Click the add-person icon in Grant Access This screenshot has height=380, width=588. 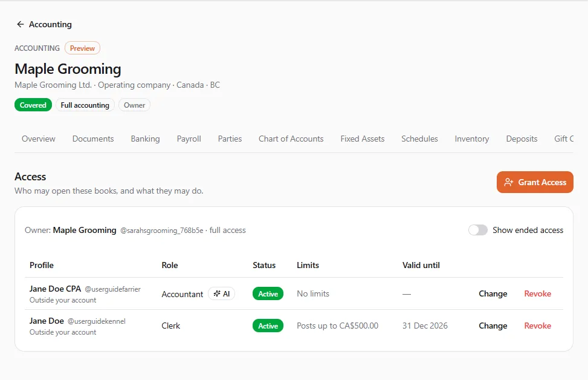coord(508,183)
